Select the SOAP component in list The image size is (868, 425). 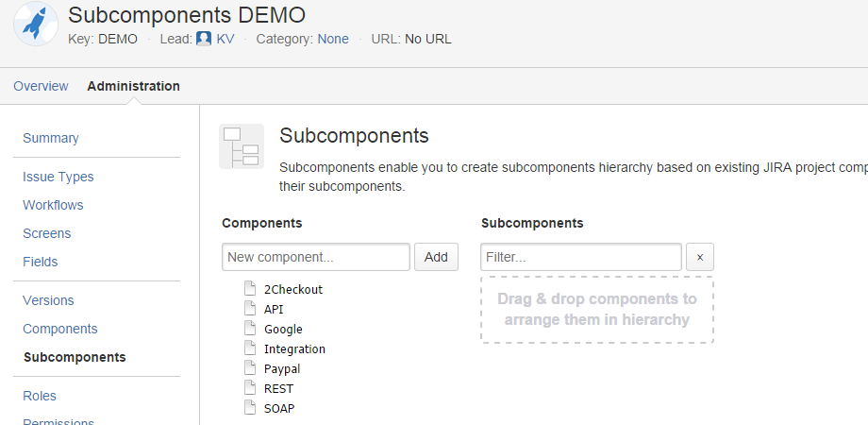coord(279,408)
